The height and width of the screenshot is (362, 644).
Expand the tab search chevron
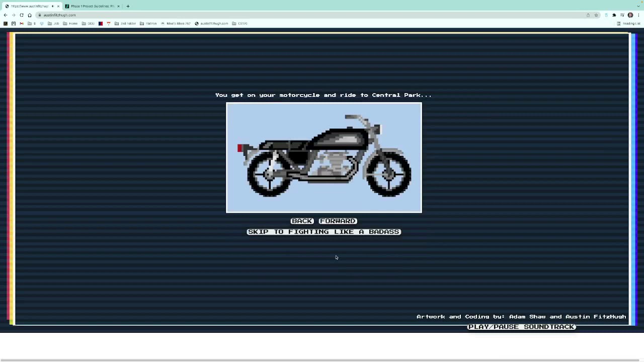[638, 6]
